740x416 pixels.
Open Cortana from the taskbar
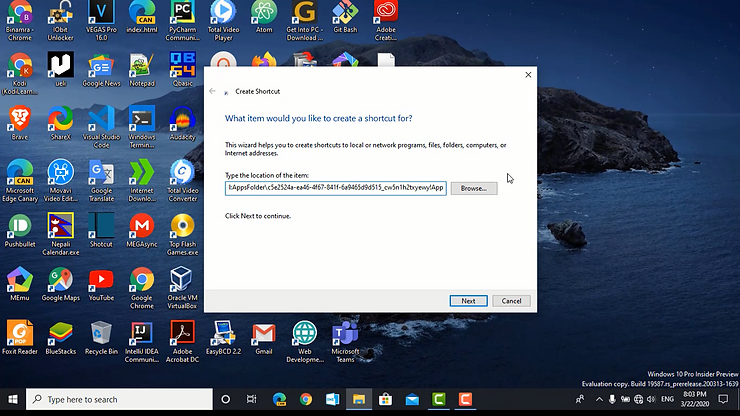(226, 399)
